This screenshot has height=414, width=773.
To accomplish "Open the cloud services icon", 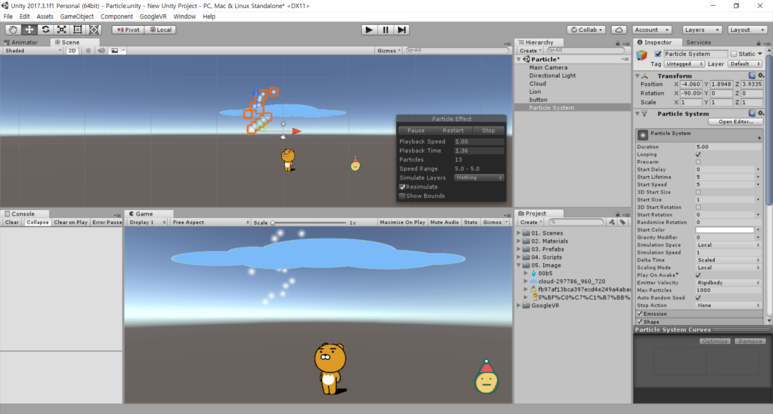I will [x=619, y=30].
